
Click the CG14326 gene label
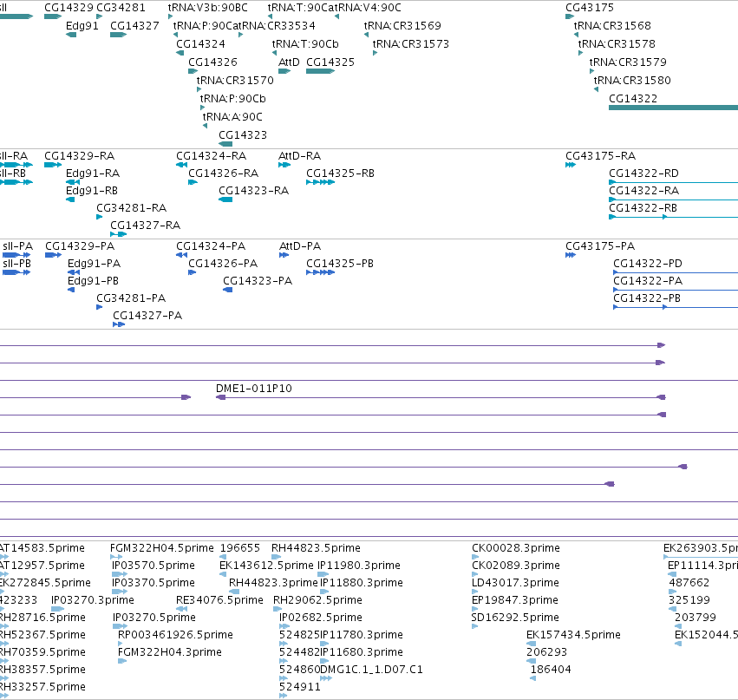212,62
